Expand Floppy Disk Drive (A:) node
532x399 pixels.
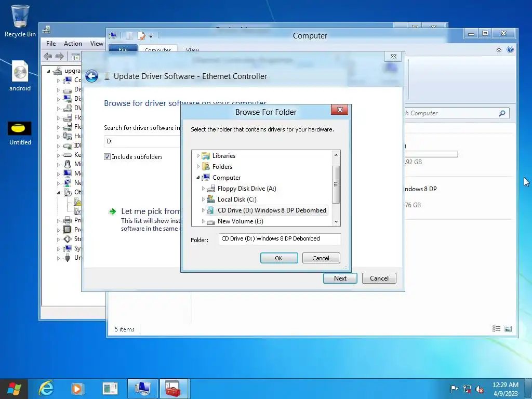pos(203,188)
